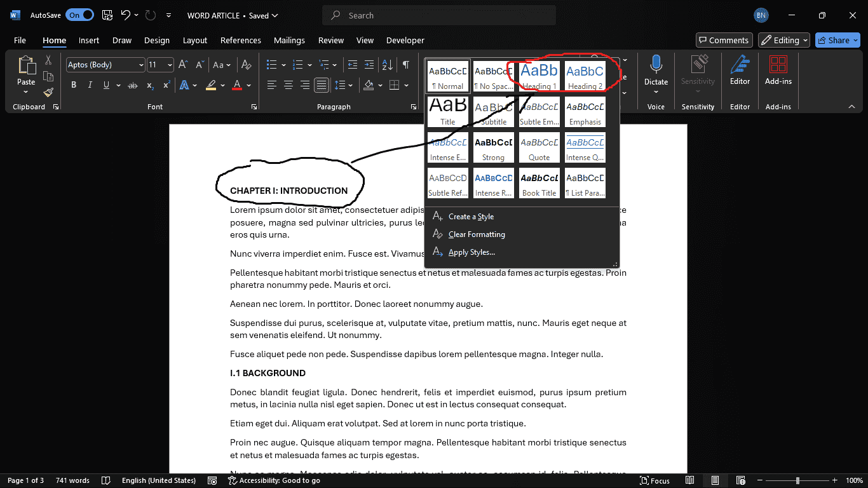This screenshot has width=868, height=488.
Task: Click the Share button
Action: point(837,40)
